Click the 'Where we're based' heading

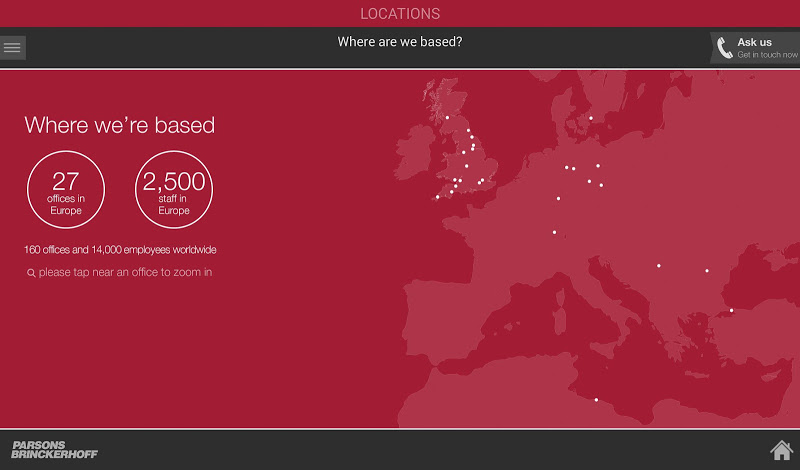pos(120,125)
